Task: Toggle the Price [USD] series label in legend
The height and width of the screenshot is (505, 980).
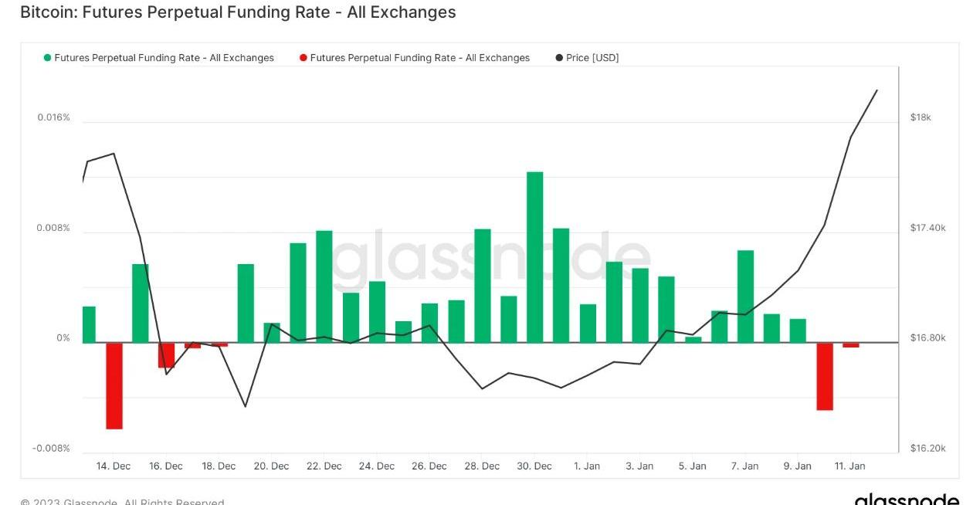Action: click(x=592, y=58)
